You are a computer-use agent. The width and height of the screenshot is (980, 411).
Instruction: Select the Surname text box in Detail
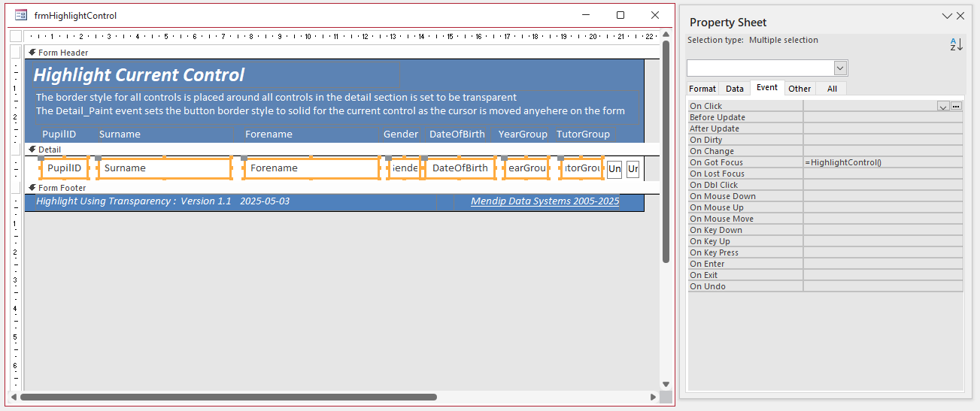(165, 168)
